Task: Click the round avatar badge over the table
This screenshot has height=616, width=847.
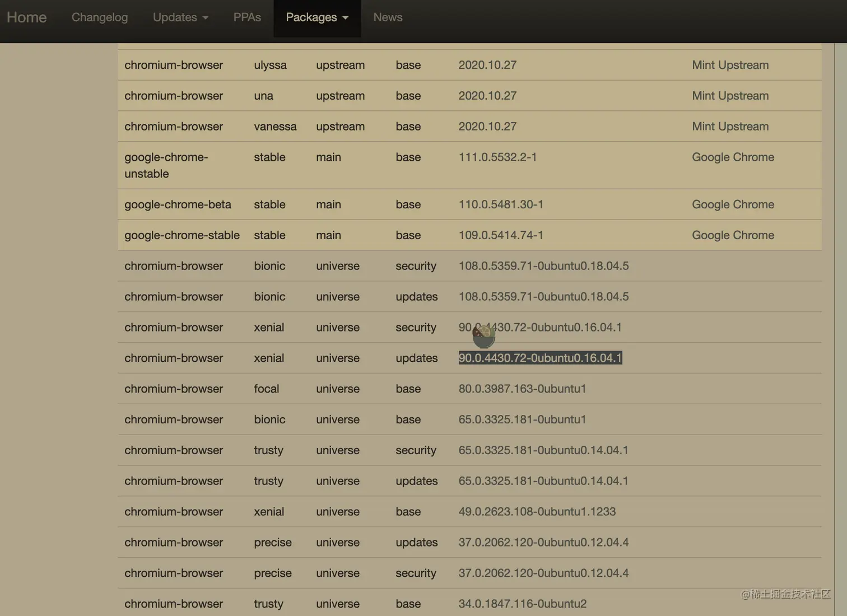Action: click(483, 335)
